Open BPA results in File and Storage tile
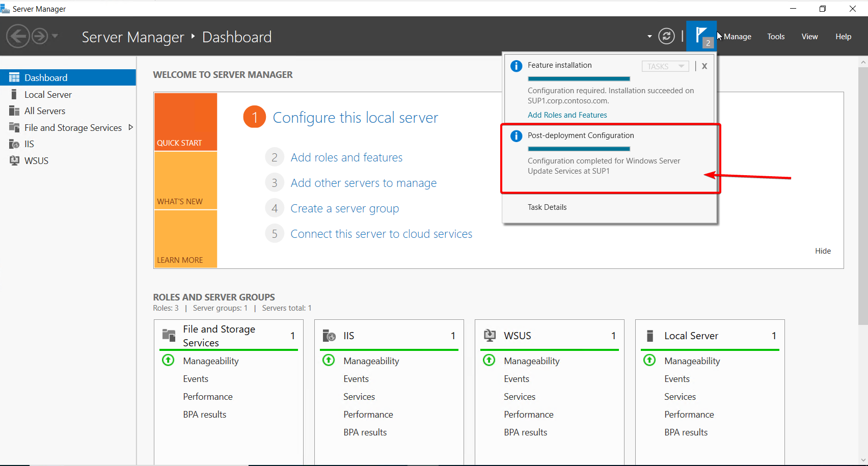Screen dimensions: 868x466 click(x=205, y=415)
